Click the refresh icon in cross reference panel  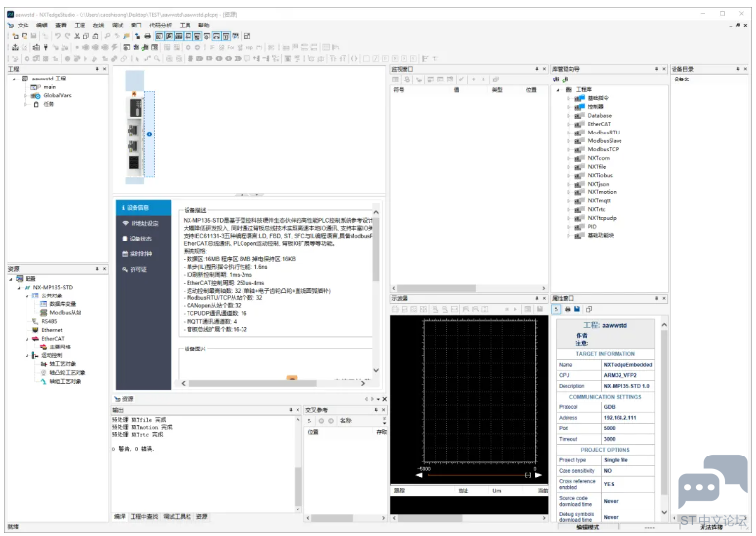coord(309,421)
